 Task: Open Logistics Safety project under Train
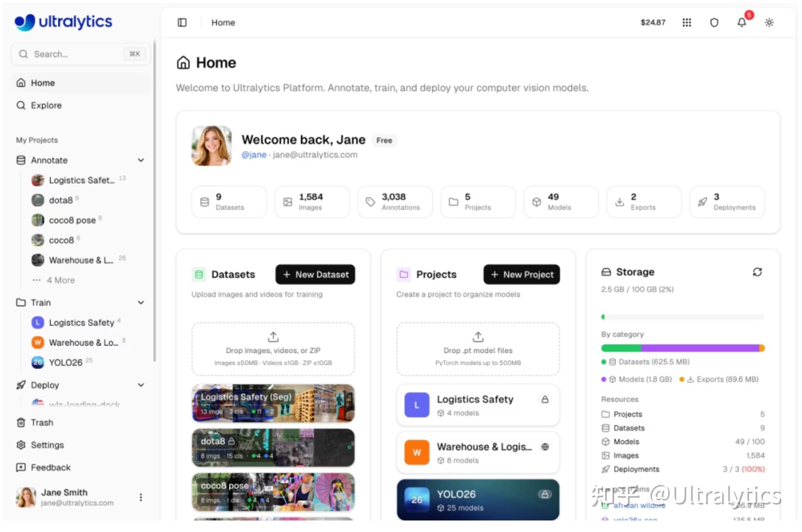76,323
